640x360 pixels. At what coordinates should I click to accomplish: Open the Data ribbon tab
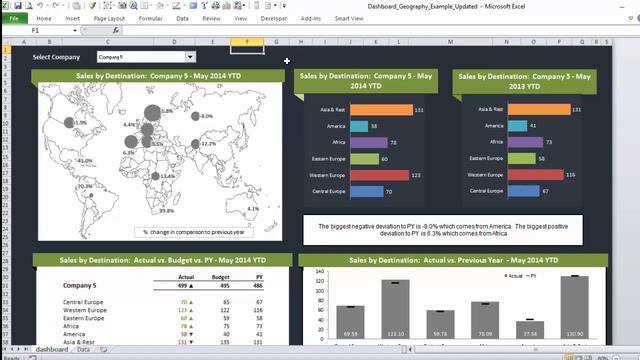click(182, 18)
